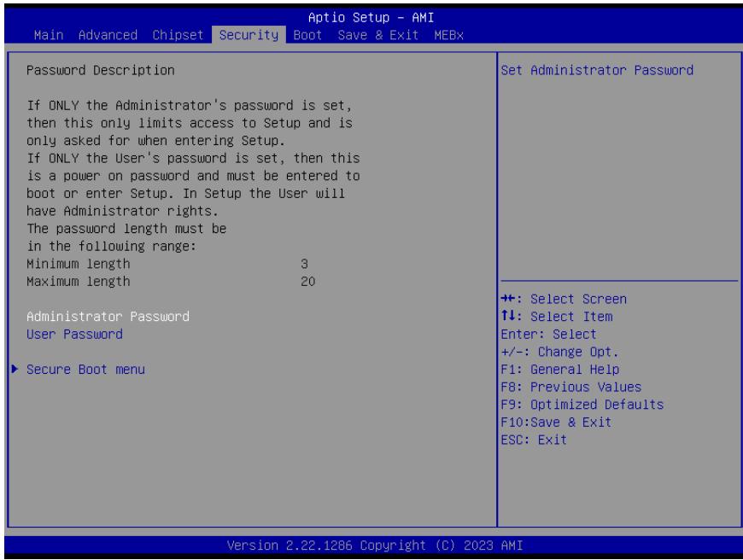Image resolution: width=743 pixels, height=560 pixels.
Task: Select the User Password option
Action: (x=74, y=334)
